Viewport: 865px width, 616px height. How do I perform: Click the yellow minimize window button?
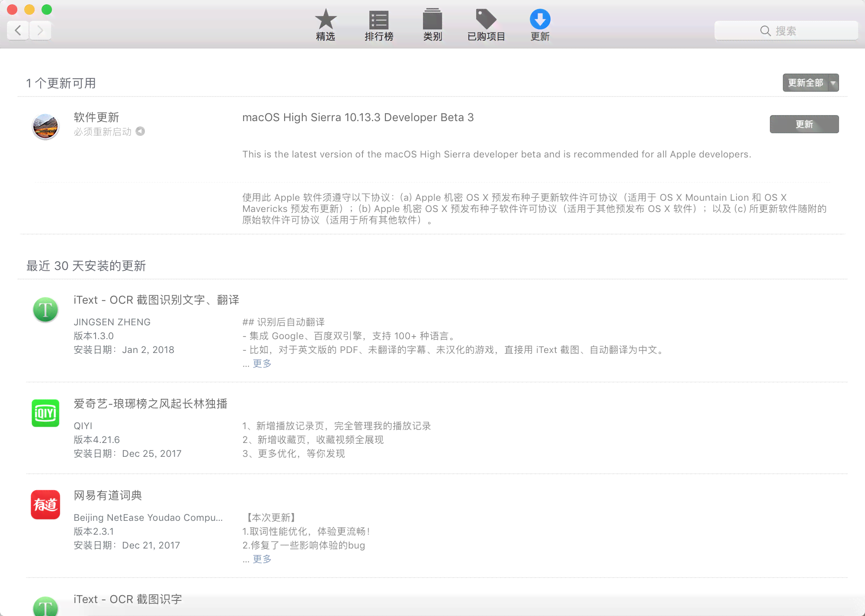[29, 10]
